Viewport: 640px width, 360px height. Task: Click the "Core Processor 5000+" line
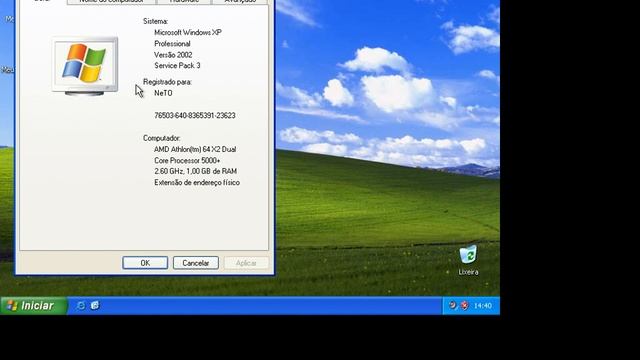tap(187, 160)
